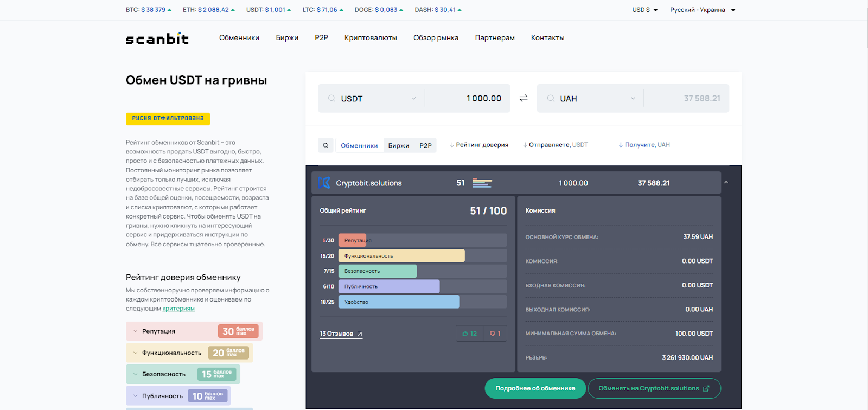
Task: Switch to the Биржи filter tab
Action: click(399, 145)
